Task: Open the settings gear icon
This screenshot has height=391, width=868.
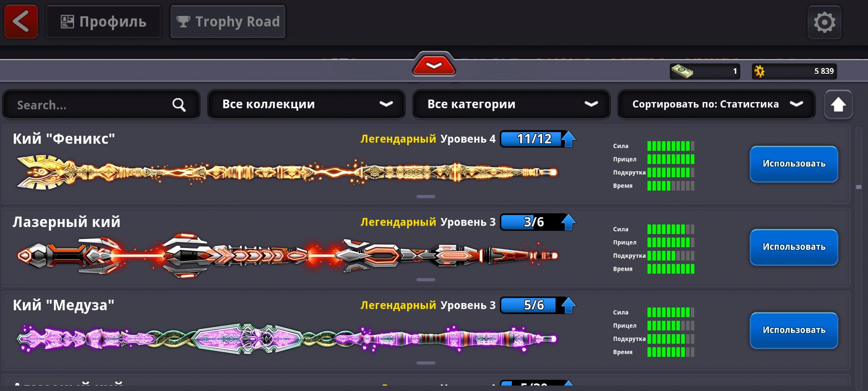Action: [x=825, y=22]
